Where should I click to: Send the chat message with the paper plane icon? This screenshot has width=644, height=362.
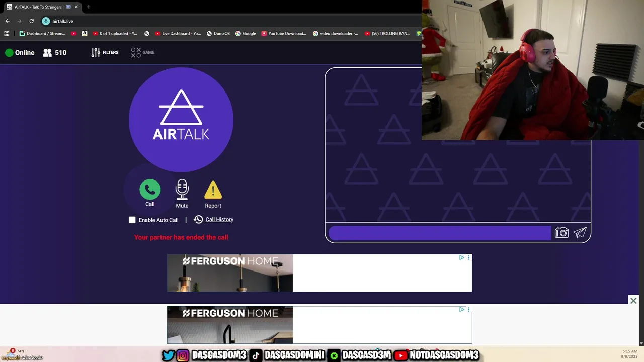click(x=580, y=233)
